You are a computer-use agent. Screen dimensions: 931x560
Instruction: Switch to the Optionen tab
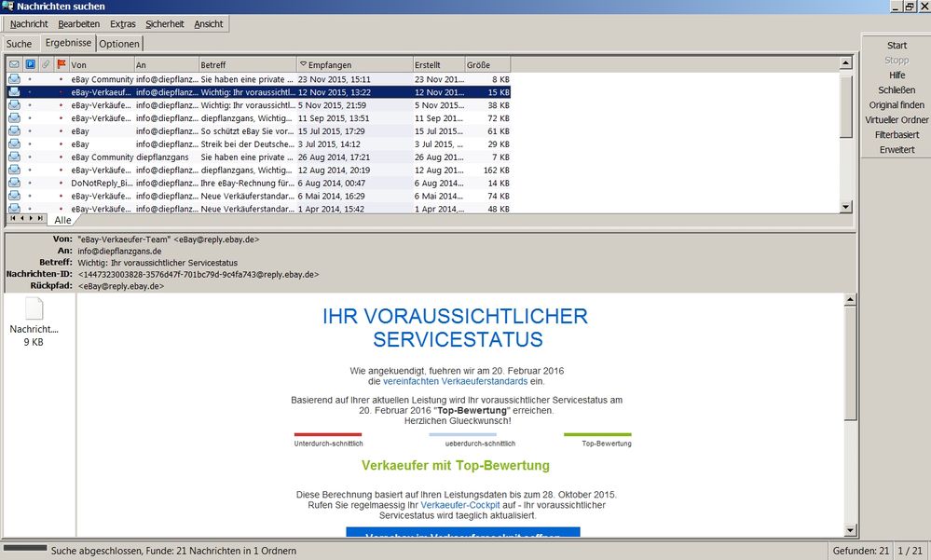(x=119, y=44)
